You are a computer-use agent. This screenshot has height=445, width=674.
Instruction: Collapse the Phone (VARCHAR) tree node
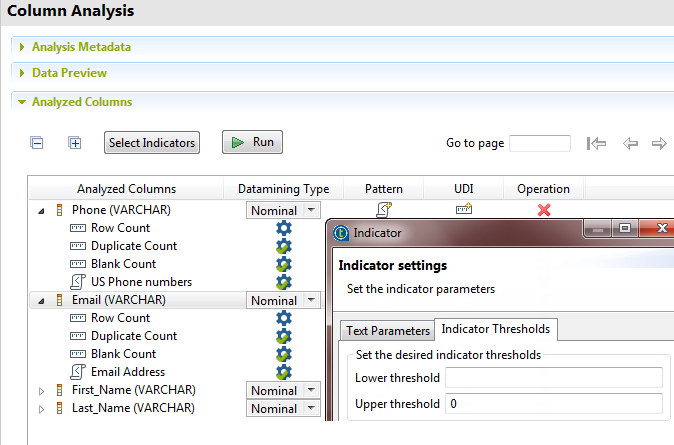point(41,211)
